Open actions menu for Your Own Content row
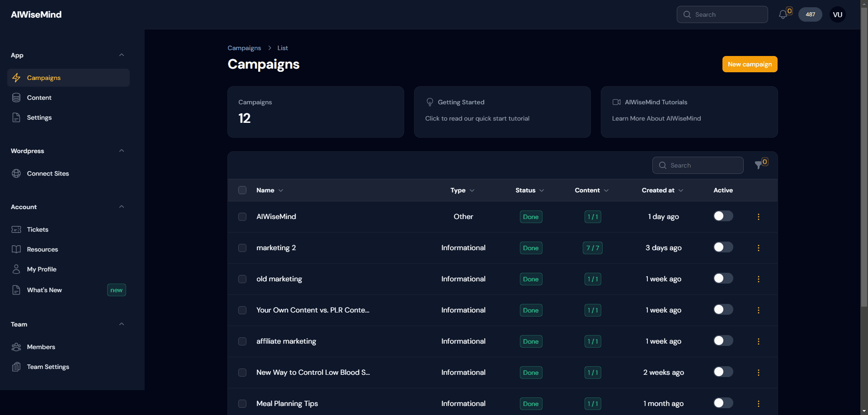This screenshot has height=415, width=868. [759, 310]
